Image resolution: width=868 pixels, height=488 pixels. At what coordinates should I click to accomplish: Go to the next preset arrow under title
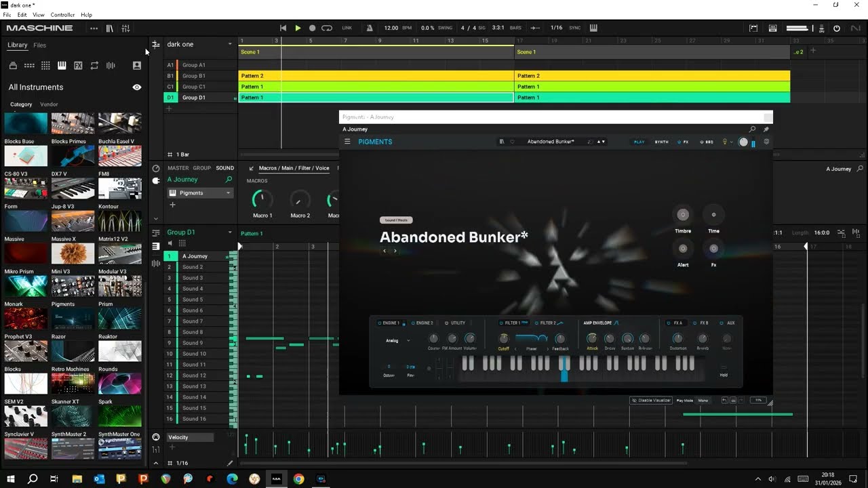click(x=395, y=251)
